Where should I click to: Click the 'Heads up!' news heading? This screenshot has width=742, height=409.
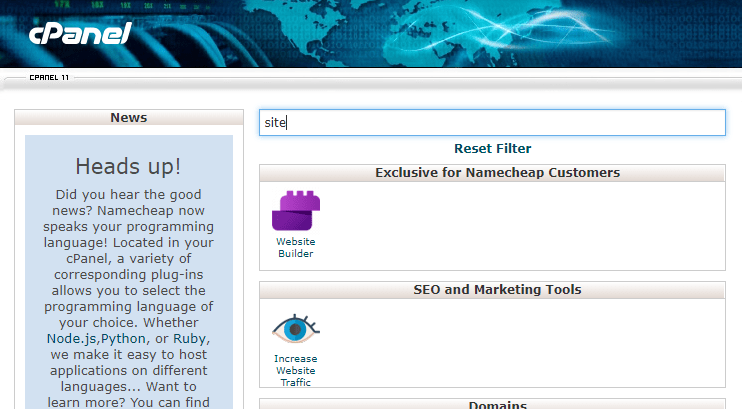pos(128,167)
